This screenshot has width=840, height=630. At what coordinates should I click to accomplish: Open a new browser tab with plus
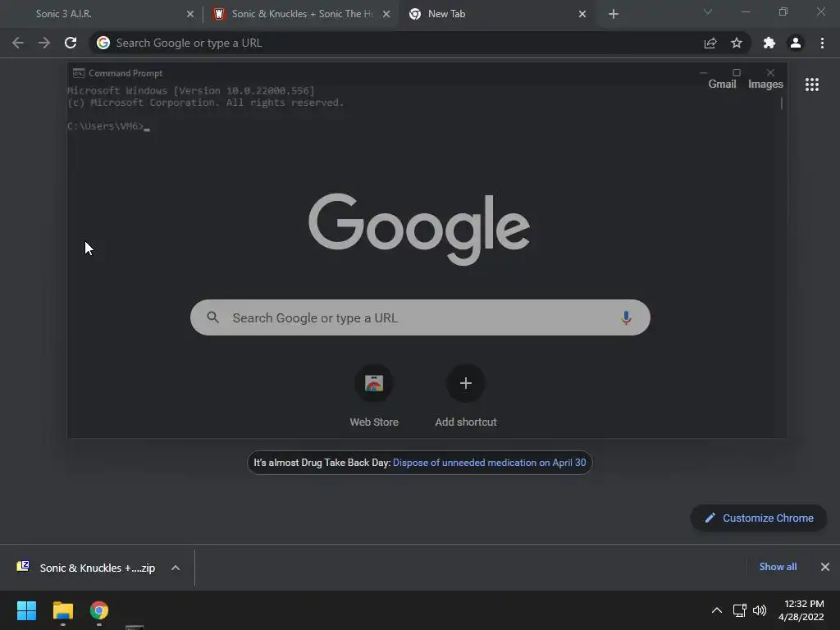(x=614, y=15)
